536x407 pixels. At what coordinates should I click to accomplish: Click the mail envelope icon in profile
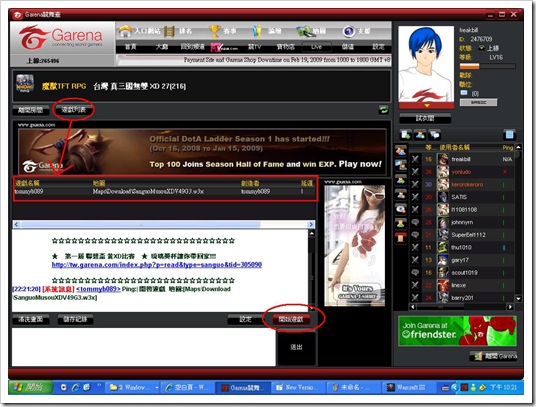pos(464,93)
